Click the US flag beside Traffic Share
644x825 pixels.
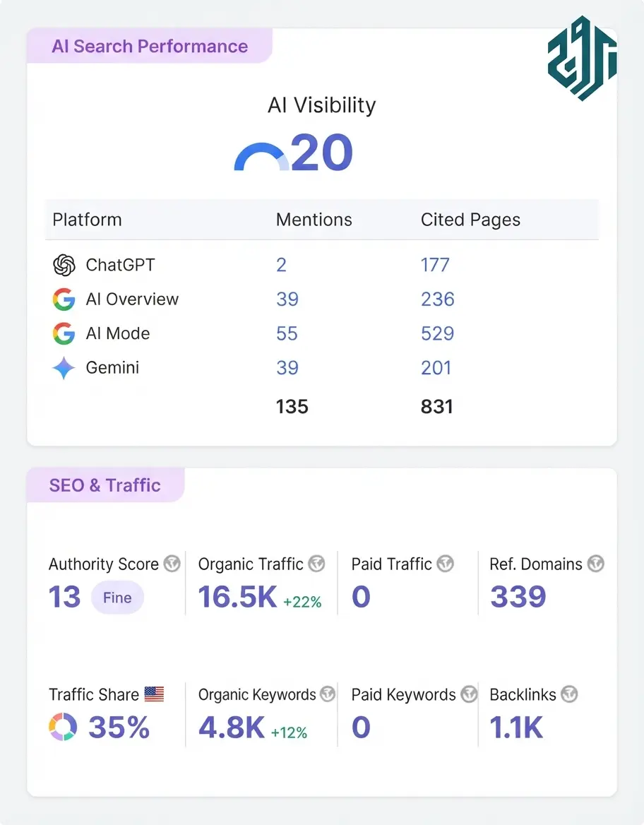click(x=154, y=694)
